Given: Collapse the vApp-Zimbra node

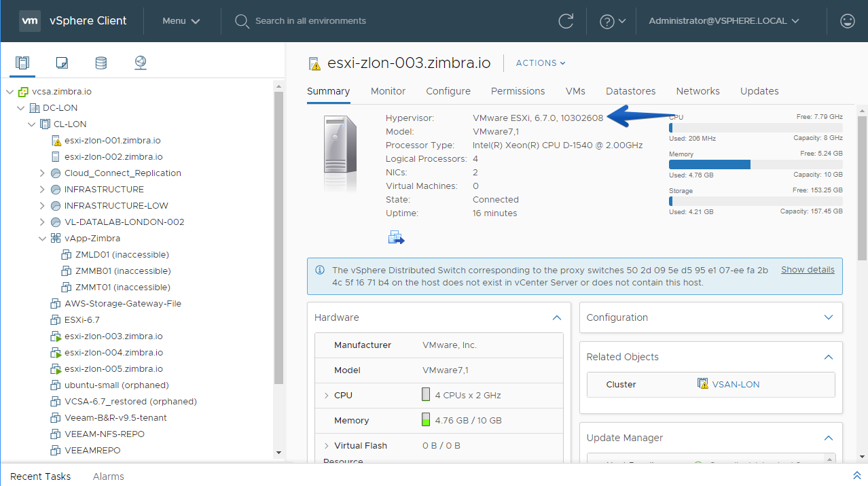Looking at the screenshot, I should [42, 239].
